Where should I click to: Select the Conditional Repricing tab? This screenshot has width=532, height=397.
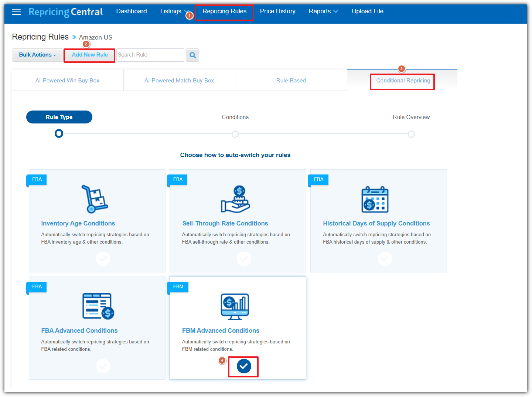(x=403, y=81)
